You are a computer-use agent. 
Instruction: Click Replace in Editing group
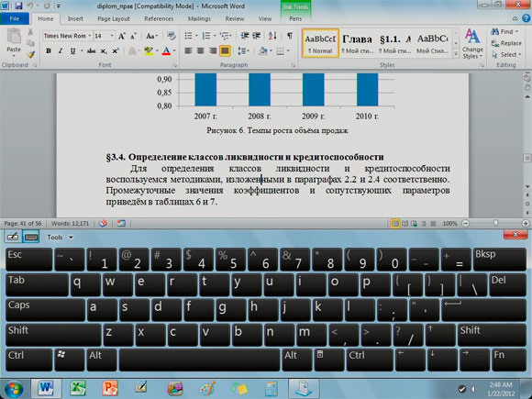click(x=506, y=43)
